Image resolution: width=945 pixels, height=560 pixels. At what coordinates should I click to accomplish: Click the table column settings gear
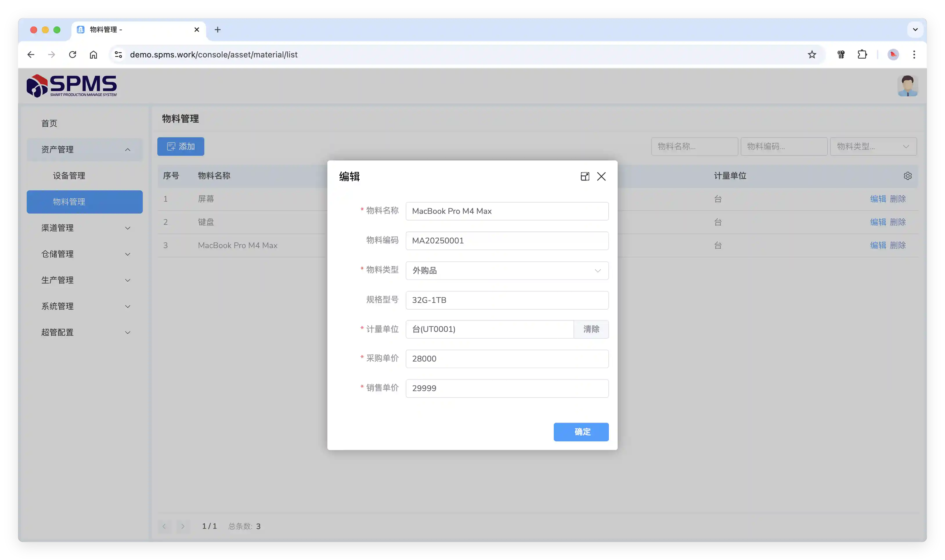click(x=908, y=176)
